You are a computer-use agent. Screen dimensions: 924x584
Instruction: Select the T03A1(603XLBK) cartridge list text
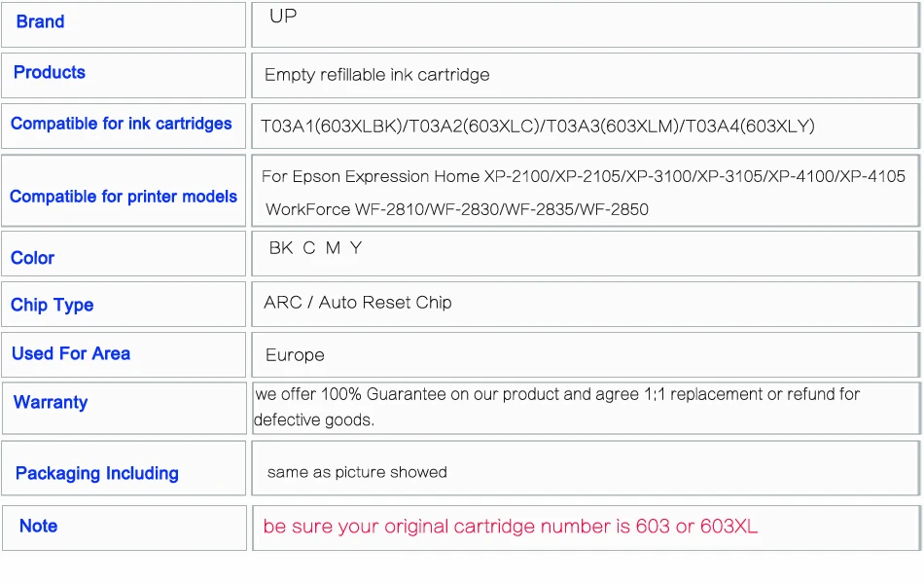537,126
